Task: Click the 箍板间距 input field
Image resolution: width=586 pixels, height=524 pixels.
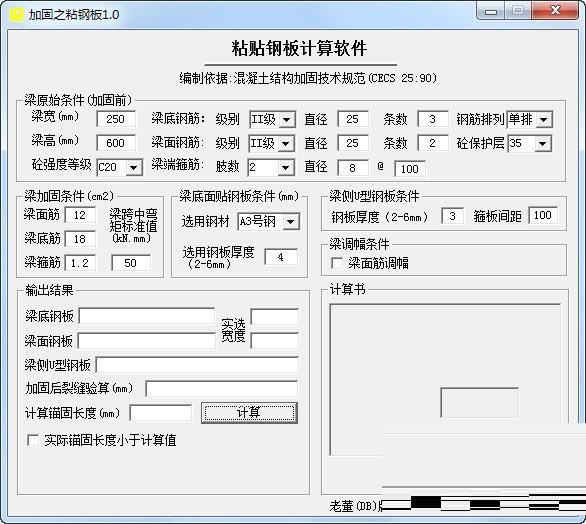Action: point(543,215)
